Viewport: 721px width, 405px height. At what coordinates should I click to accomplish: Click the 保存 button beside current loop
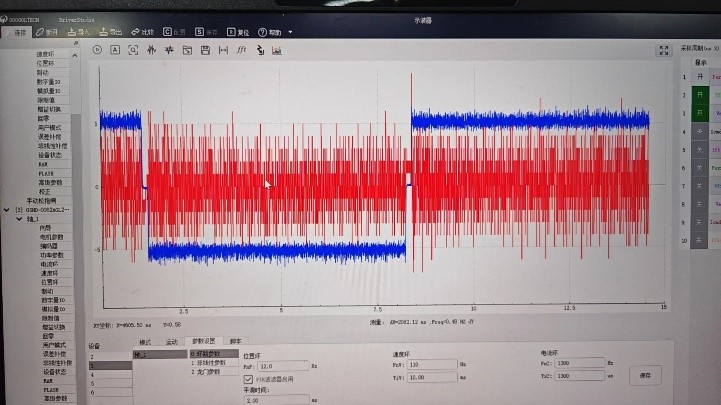[x=645, y=375]
